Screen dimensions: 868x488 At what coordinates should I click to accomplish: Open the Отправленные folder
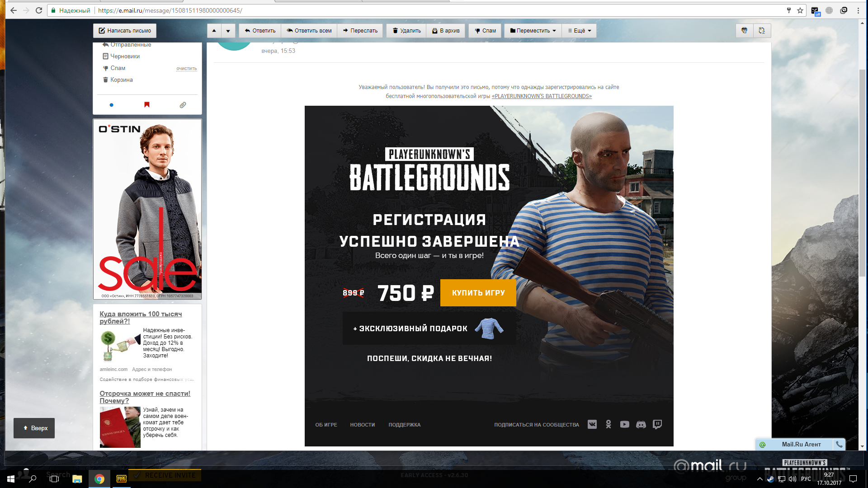[x=130, y=45]
